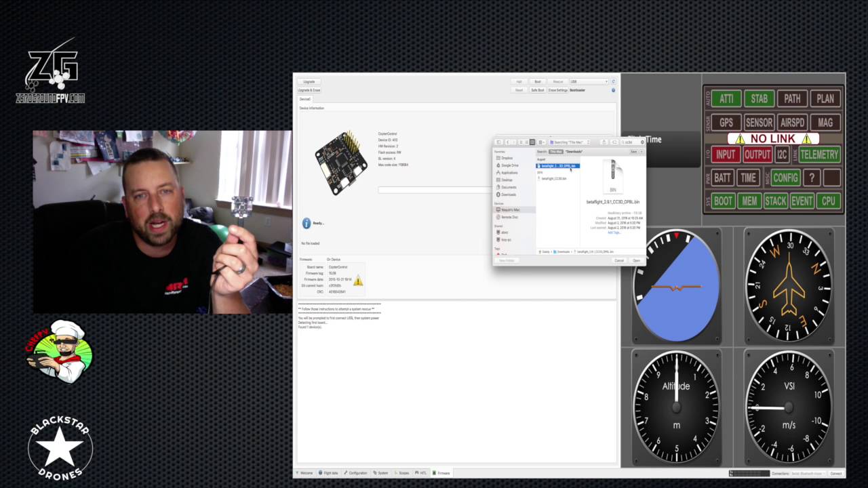Click the Boot button
This screenshot has height=488, width=868.
point(538,81)
